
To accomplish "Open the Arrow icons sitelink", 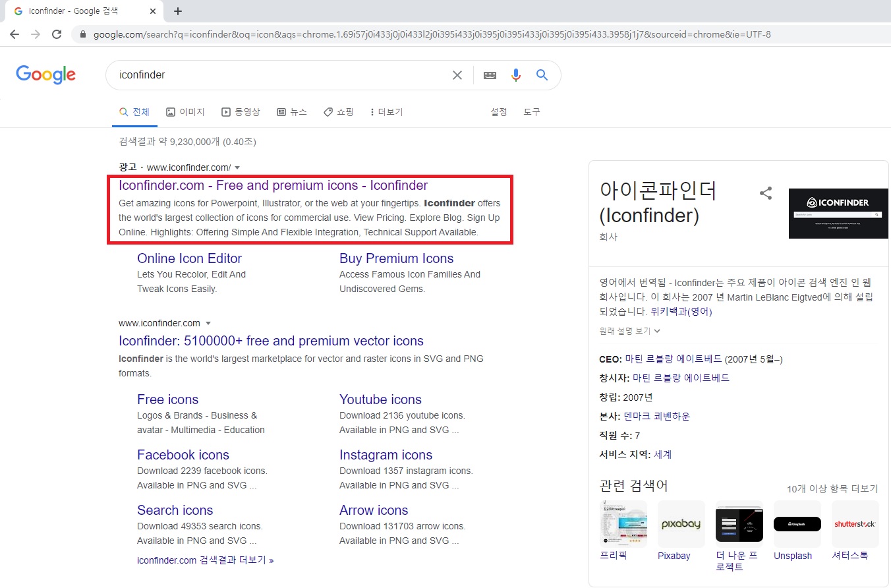I will (x=374, y=510).
